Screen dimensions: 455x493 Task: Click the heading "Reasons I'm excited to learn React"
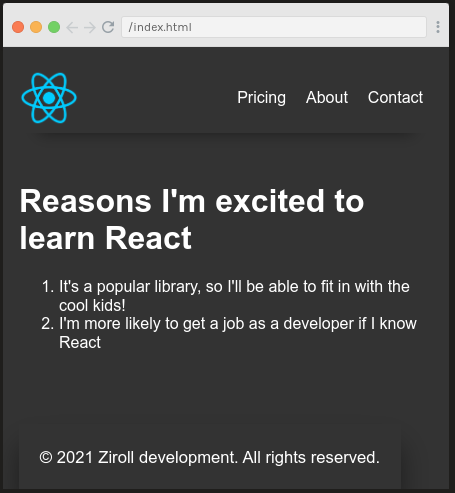click(x=192, y=219)
